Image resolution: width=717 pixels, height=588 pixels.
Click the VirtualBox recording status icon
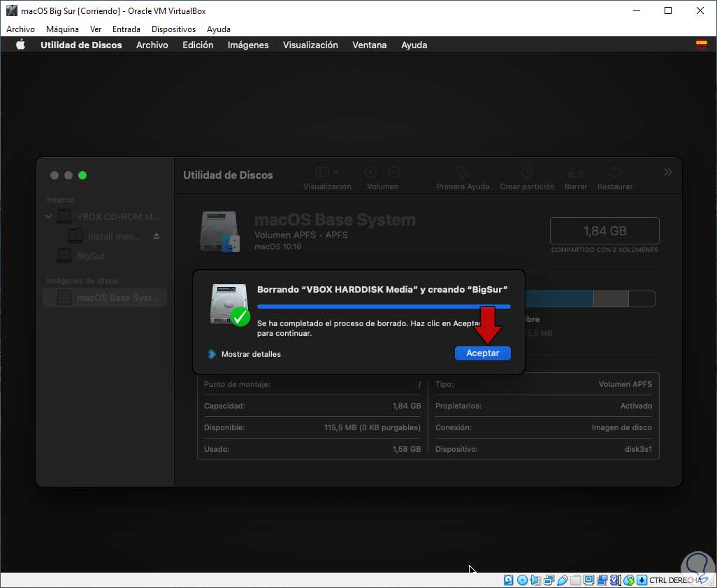coord(602,580)
